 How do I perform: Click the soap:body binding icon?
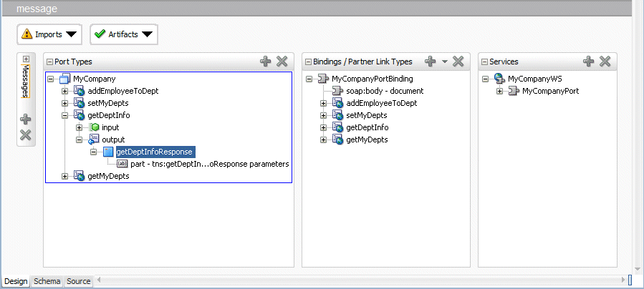337,91
